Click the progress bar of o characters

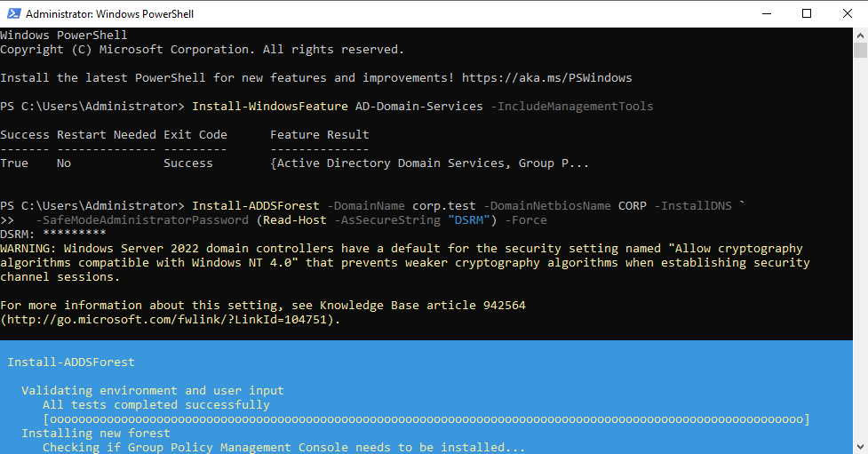coord(426,419)
